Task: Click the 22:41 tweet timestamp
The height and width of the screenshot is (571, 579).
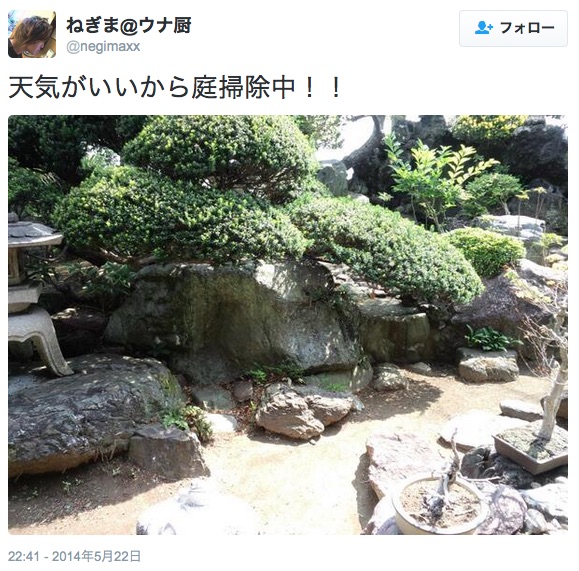Action: point(23,556)
